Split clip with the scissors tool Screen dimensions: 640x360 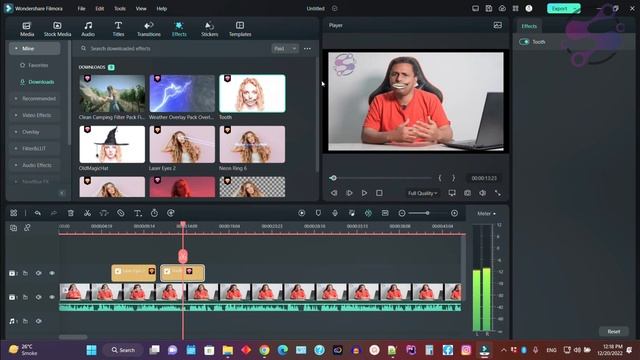point(87,213)
